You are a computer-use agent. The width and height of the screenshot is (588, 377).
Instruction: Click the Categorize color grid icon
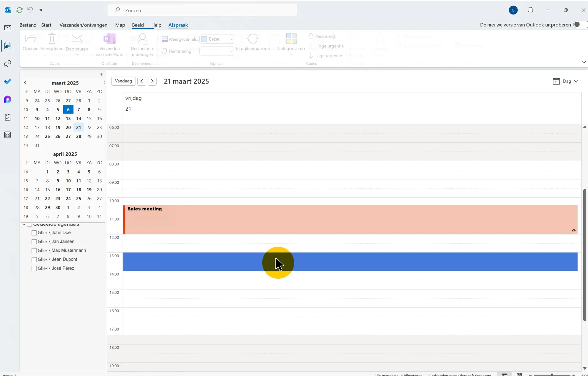291,39
